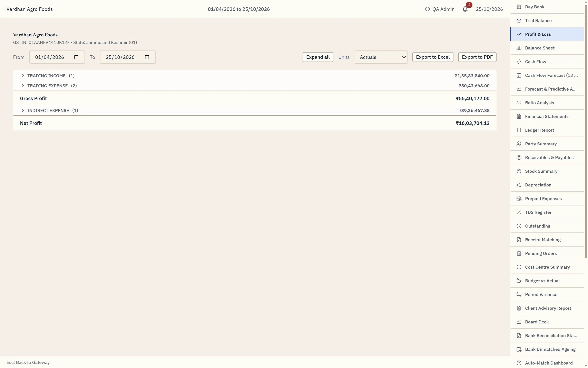Click the Prepaid Expenses calendar icon

click(x=519, y=199)
